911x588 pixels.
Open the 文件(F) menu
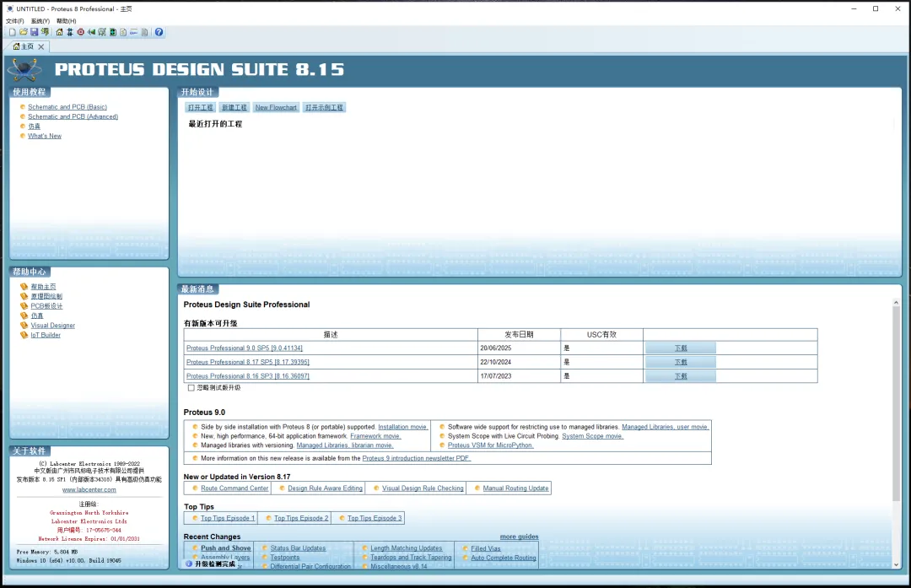point(15,21)
